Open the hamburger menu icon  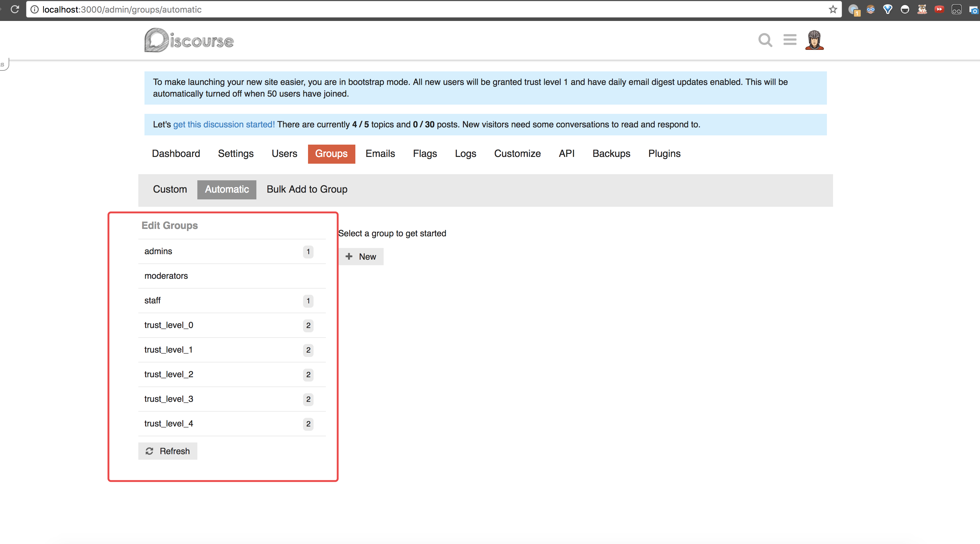(x=790, y=40)
